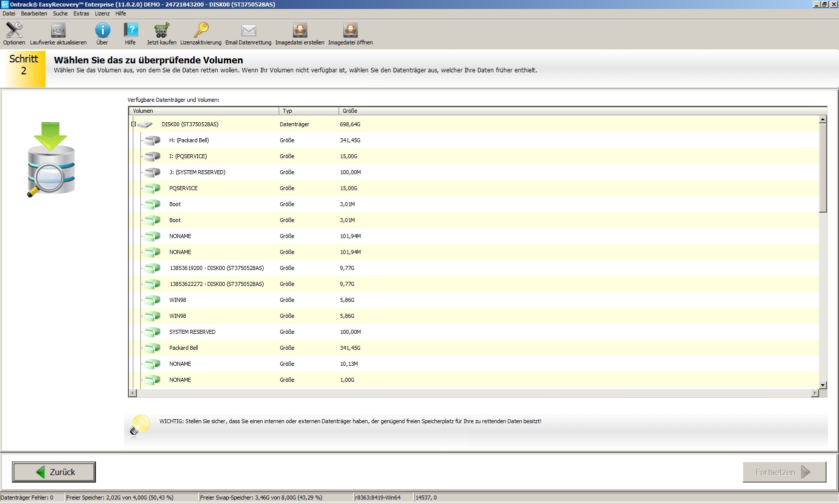
Task: Click the drive icon for I: (PQSERVICE)
Action: 152,156
